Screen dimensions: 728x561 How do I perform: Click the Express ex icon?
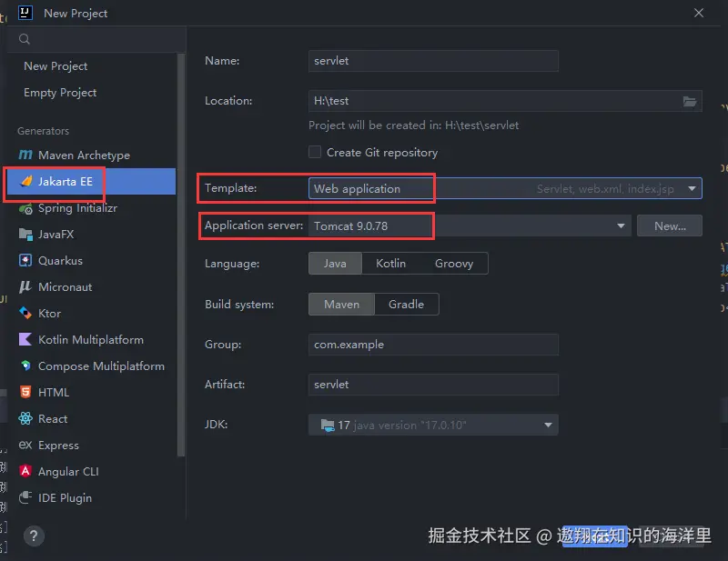[25, 445]
